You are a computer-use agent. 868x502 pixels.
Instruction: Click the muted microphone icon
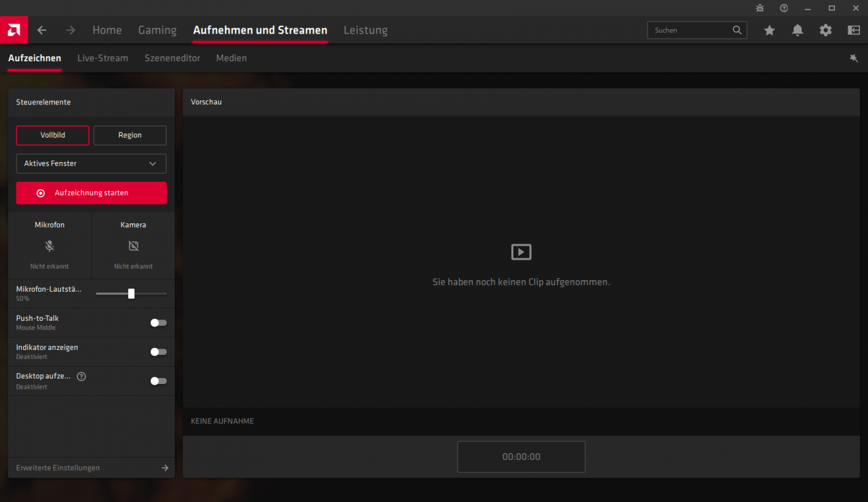(50, 246)
